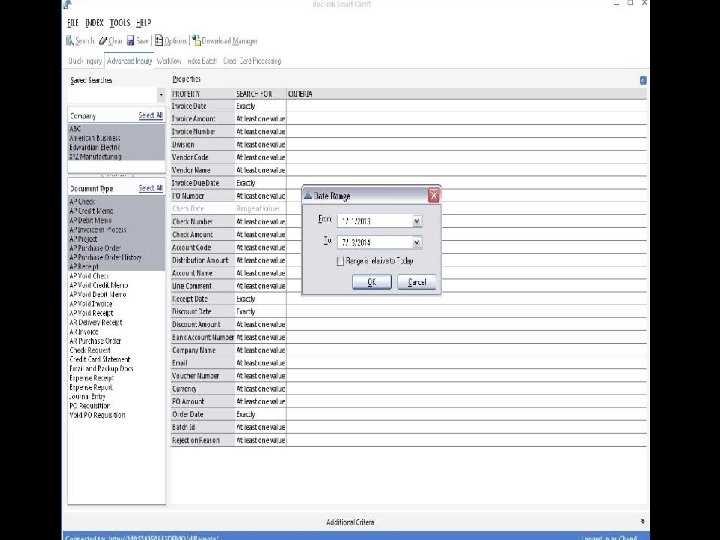The image size is (720, 540).
Task: Change Vendor Code search mode
Action: [260, 157]
